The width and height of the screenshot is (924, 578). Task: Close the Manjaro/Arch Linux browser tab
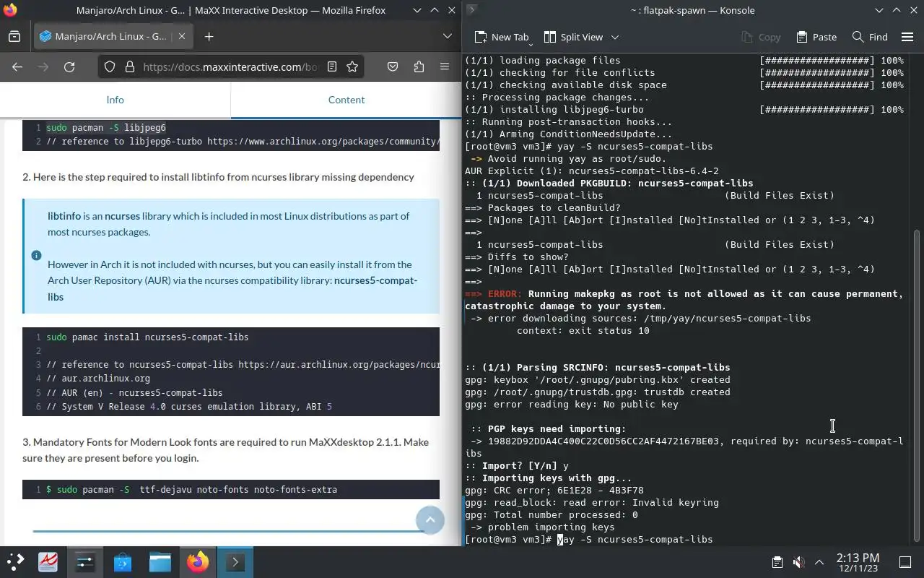click(x=182, y=37)
